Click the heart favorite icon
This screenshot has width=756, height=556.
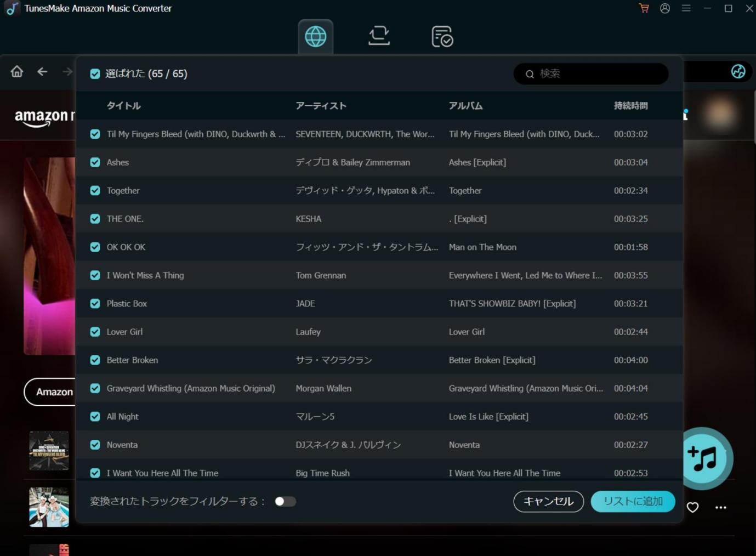click(693, 507)
